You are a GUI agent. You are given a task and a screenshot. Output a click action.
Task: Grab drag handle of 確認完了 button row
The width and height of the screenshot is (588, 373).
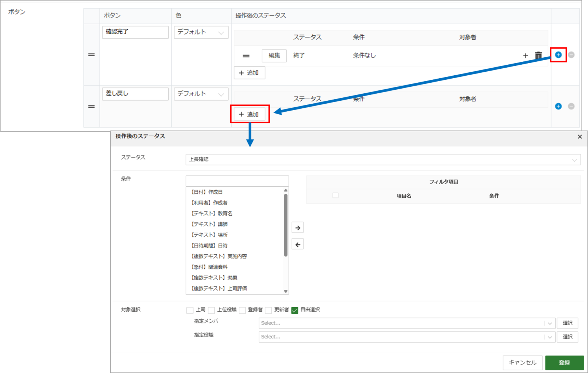92,55
